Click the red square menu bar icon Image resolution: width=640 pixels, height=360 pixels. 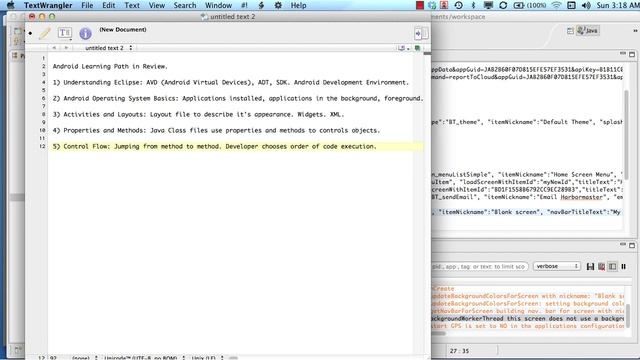point(420,5)
